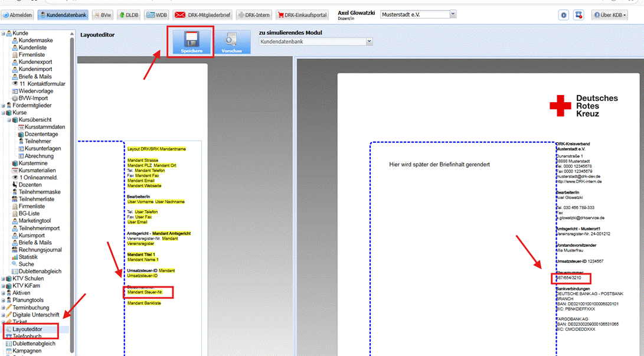
Task: Click the Speichern save icon
Action: click(191, 42)
